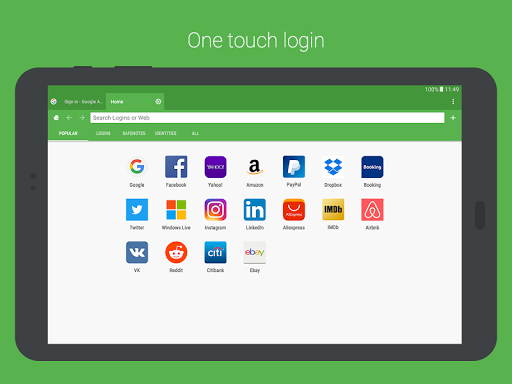Image resolution: width=512 pixels, height=384 pixels.
Task: Close the Home browser tab
Action: click(158, 101)
